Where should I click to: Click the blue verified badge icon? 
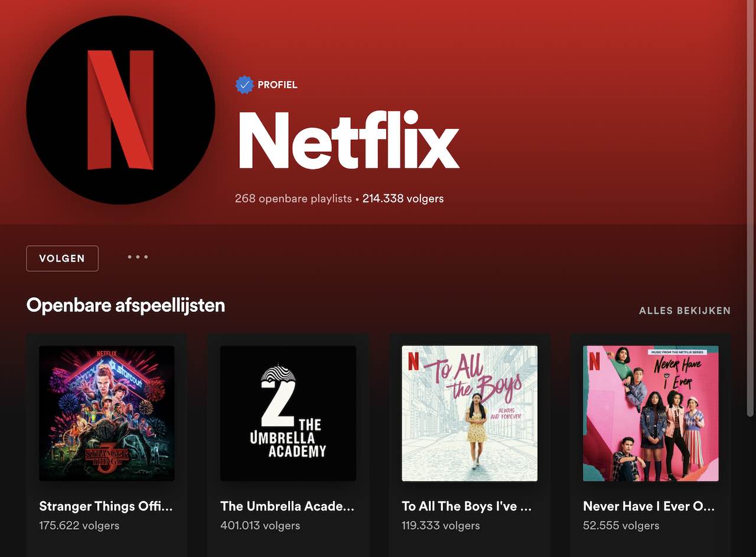(244, 85)
